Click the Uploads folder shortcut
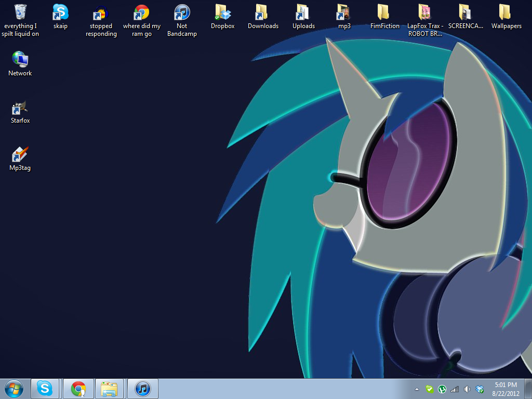The height and width of the screenshot is (399, 532). click(303, 12)
